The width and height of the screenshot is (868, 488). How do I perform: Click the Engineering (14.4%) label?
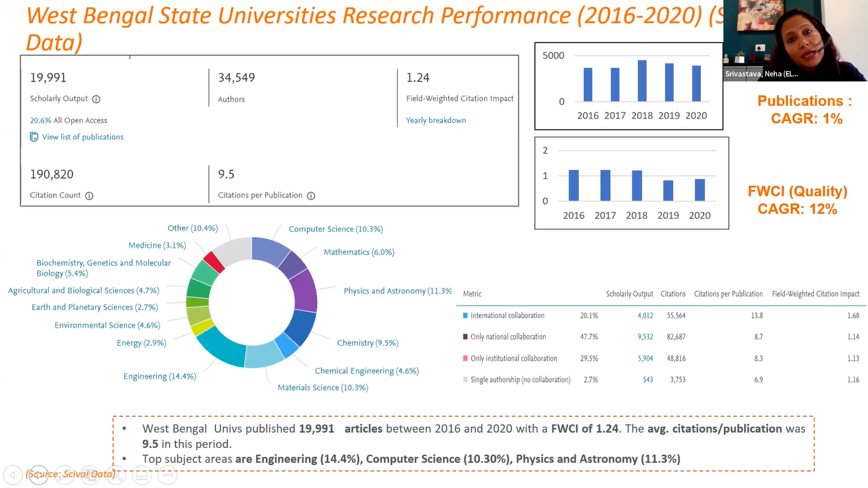click(159, 377)
